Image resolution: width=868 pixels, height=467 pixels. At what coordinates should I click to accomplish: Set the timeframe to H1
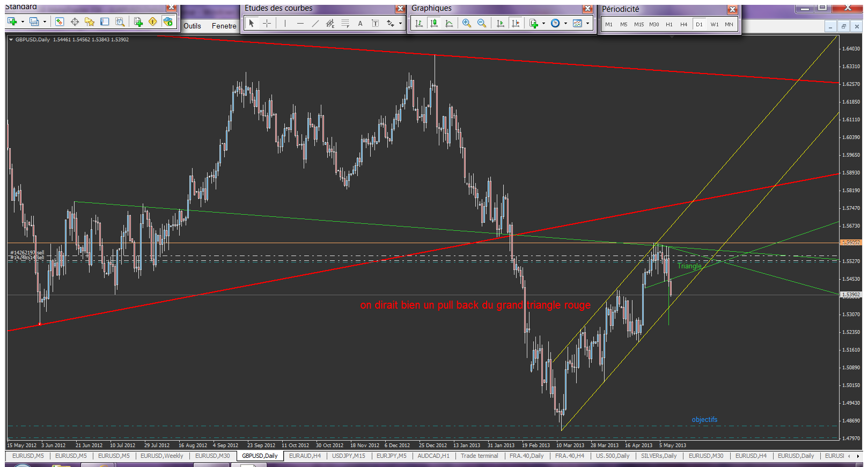[669, 24]
